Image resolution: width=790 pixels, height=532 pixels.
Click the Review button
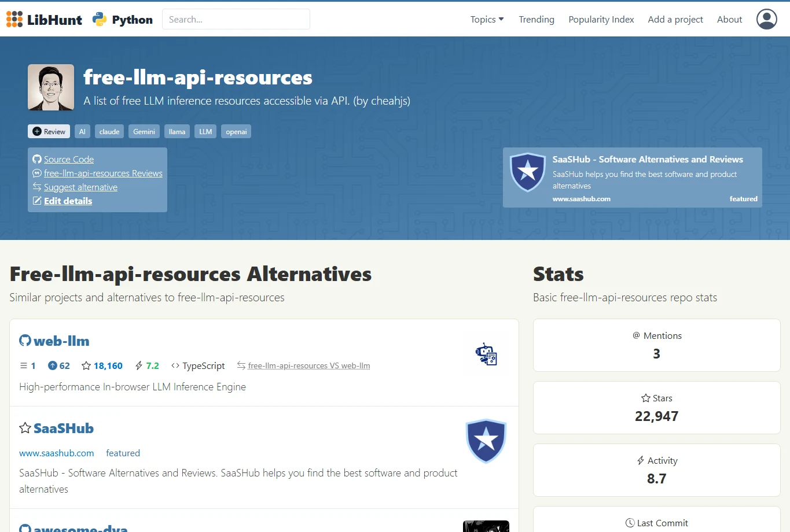(49, 131)
